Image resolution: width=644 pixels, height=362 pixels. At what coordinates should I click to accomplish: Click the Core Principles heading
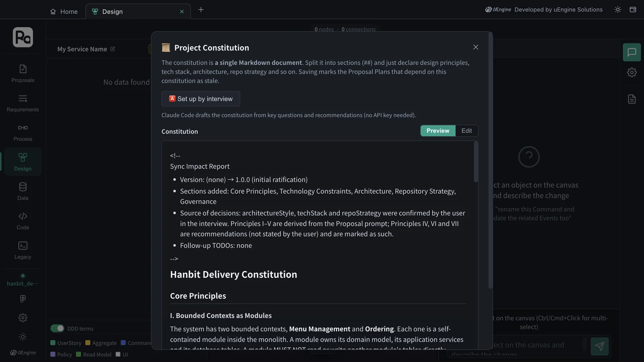(x=198, y=296)
